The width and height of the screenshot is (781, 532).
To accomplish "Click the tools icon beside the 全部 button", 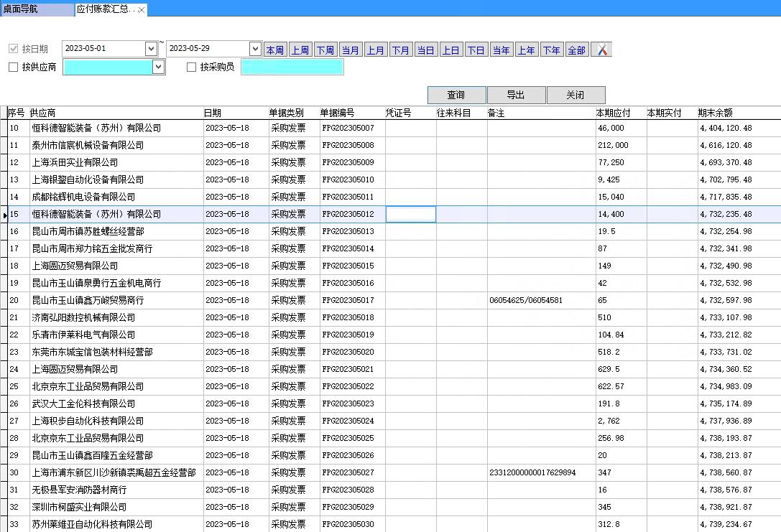I will click(601, 50).
